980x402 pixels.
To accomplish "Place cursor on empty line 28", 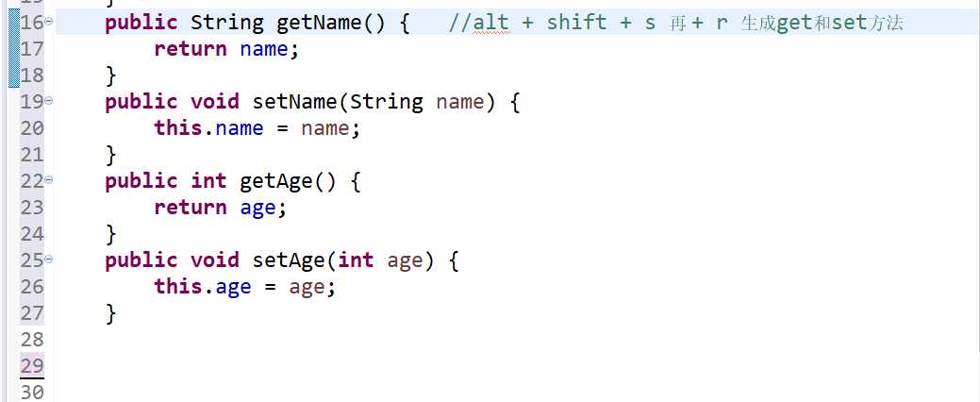I will 283,340.
